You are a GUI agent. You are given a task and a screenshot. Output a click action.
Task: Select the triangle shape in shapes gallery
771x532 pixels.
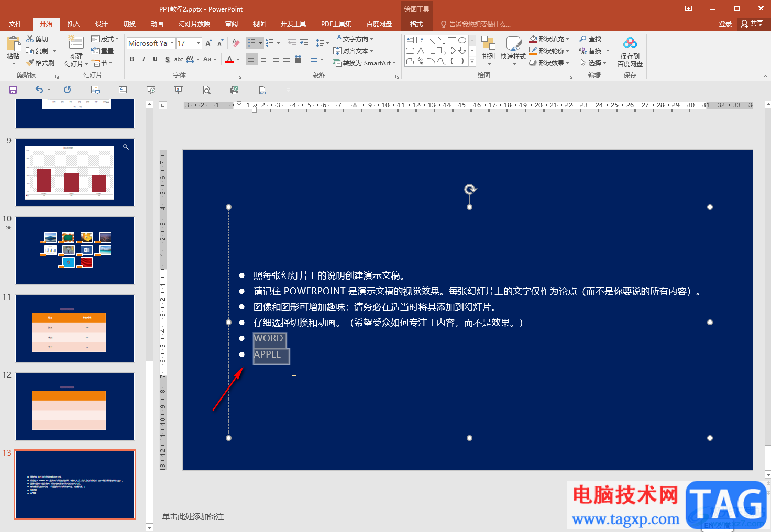coord(421,51)
